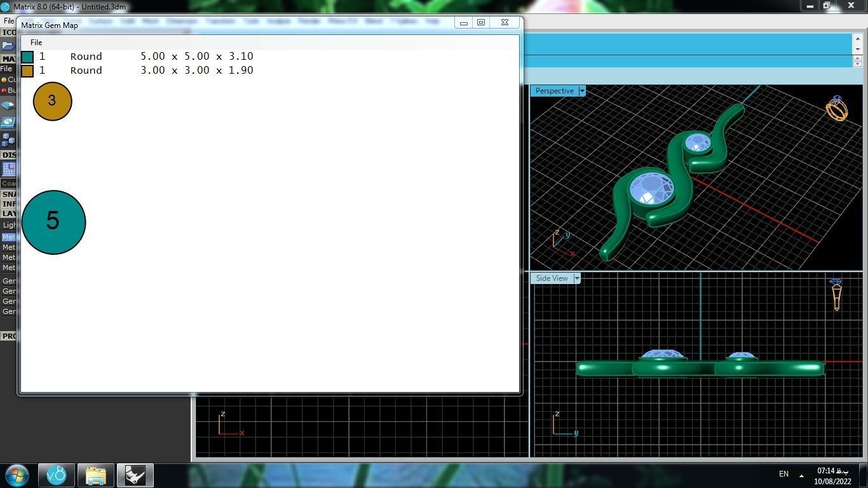The width and height of the screenshot is (868, 488).
Task: Close the Matrix Gem Map window
Action: tap(505, 22)
